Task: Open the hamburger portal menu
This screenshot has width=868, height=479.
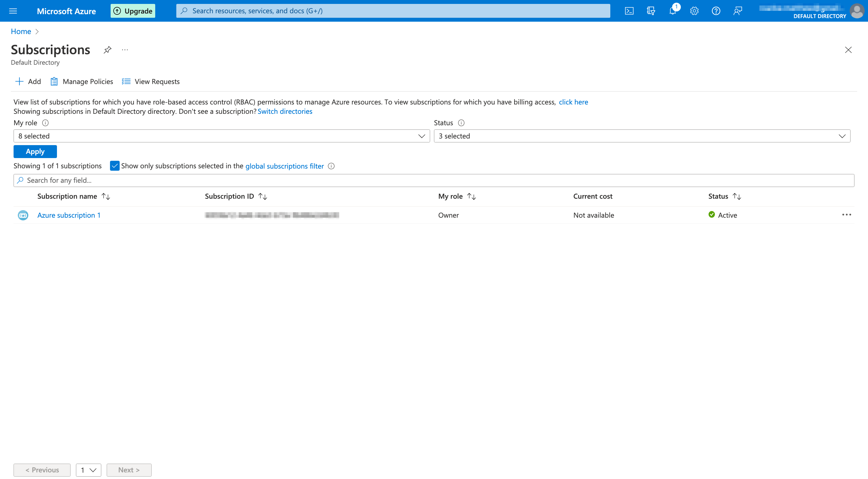Action: (13, 11)
